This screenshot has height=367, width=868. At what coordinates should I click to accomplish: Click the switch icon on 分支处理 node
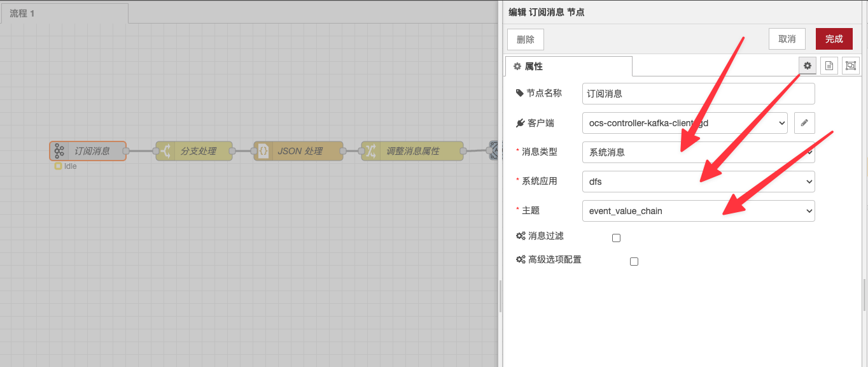tap(165, 151)
